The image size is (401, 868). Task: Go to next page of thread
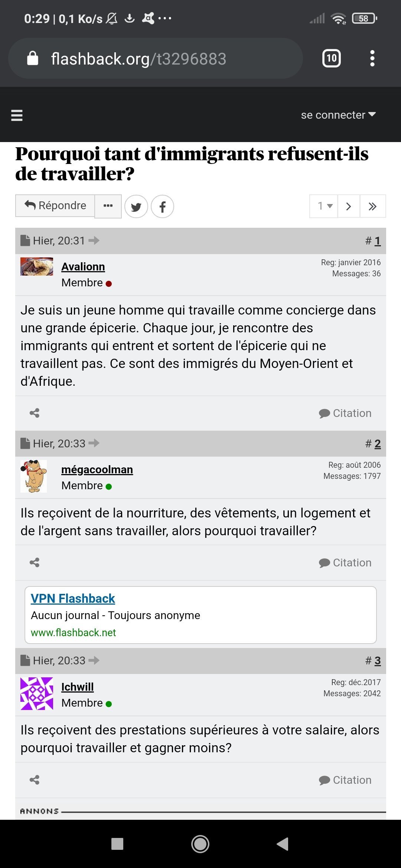[349, 206]
